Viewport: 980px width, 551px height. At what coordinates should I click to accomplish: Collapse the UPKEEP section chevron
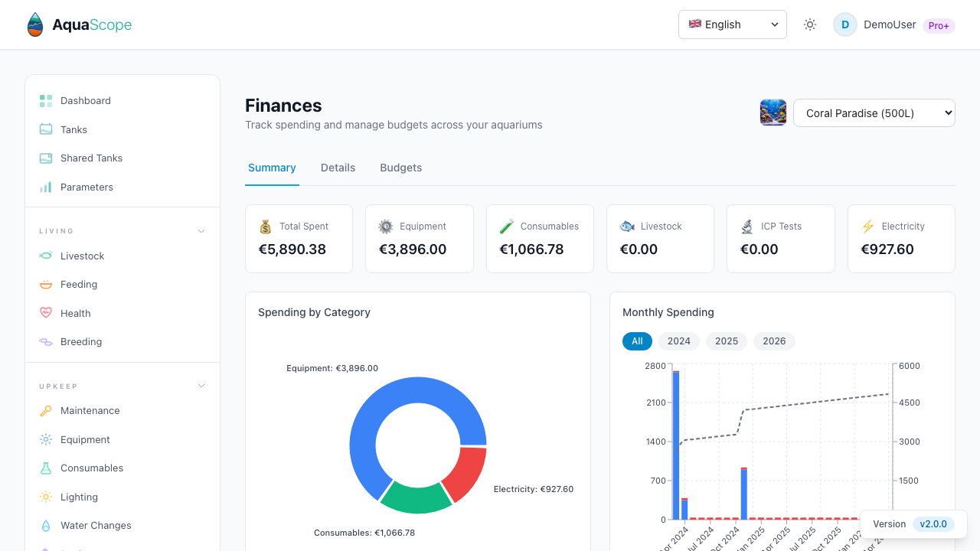pyautogui.click(x=201, y=386)
